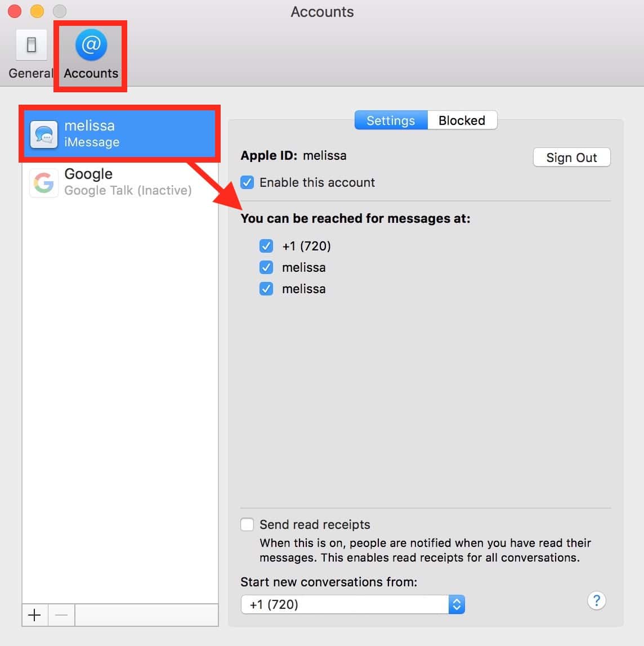Viewport: 644px width, 646px height.
Task: Click the plus button to add account
Action: (x=34, y=615)
